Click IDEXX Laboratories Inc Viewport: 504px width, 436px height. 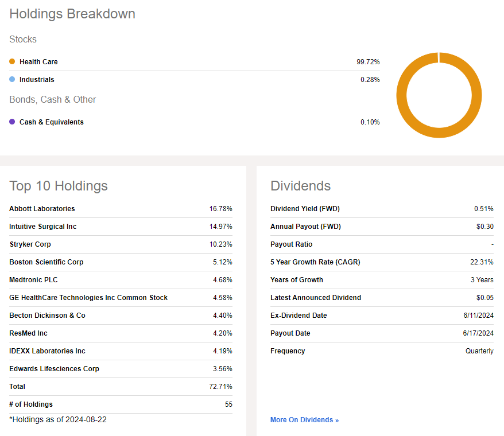pyautogui.click(x=47, y=351)
